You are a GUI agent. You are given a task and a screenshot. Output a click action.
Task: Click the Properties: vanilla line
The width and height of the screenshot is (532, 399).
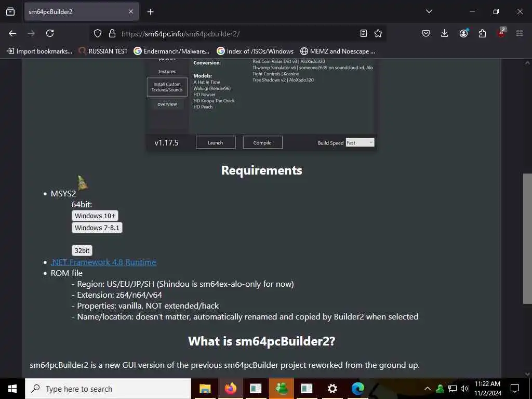coord(145,305)
